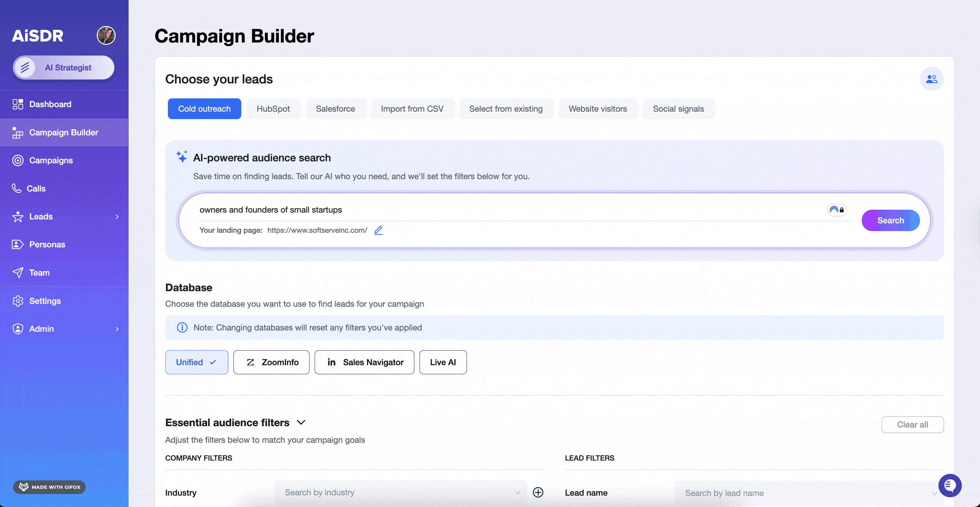The image size is (980, 507).
Task: Open the AI Strategist assistant
Action: coord(64,68)
